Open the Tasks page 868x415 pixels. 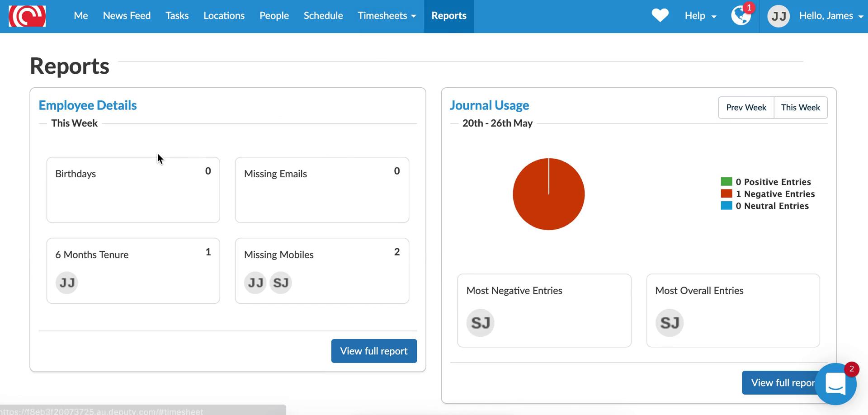[x=177, y=16]
